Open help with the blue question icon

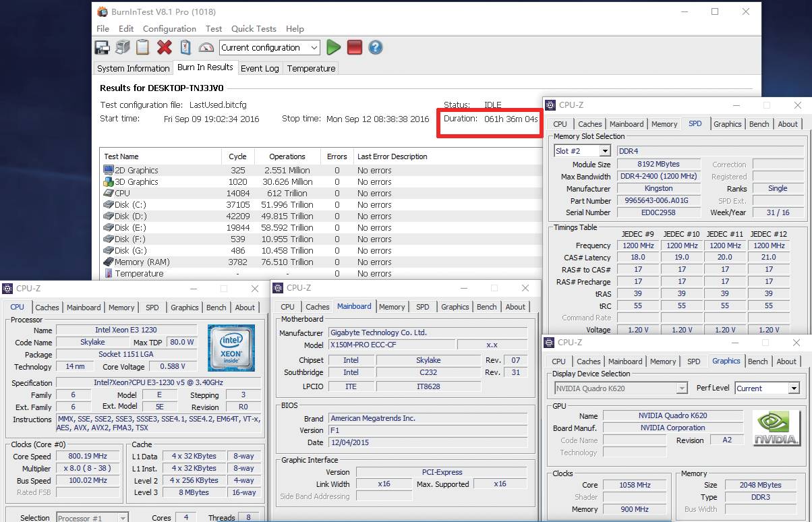pyautogui.click(x=376, y=47)
